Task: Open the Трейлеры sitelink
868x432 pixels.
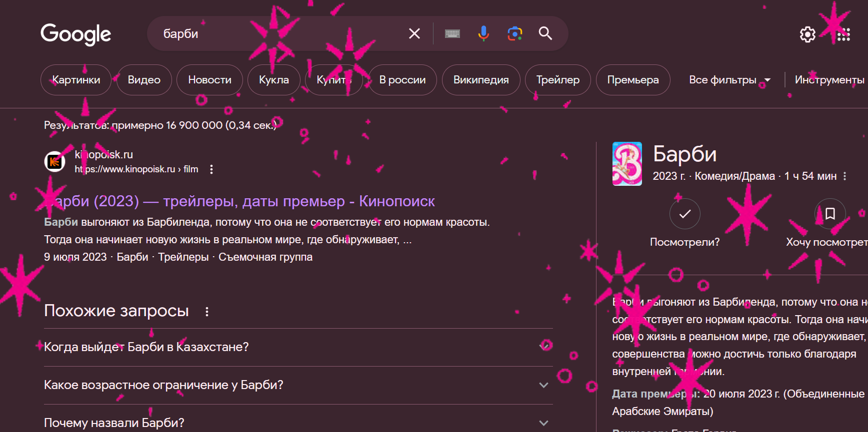Action: tap(183, 257)
